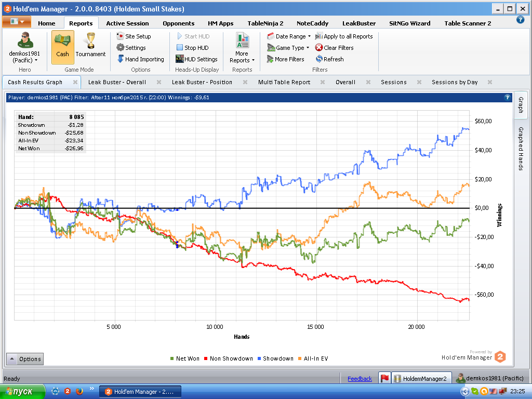Open the TableNinja 2 tab
Screen dimensions: 532x399
coord(265,23)
